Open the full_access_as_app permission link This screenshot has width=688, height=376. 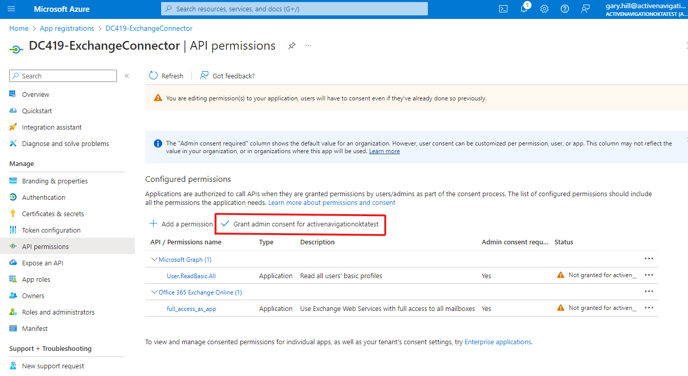click(x=191, y=309)
